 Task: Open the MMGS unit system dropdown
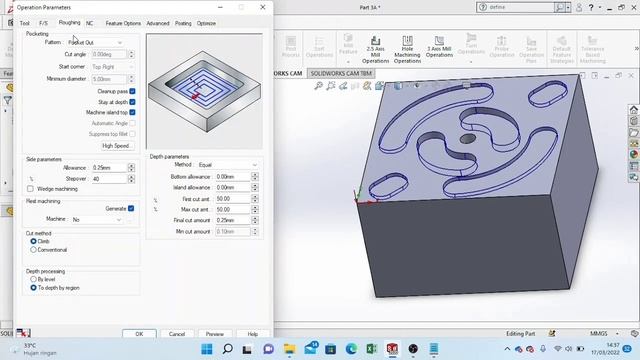(x=617, y=333)
